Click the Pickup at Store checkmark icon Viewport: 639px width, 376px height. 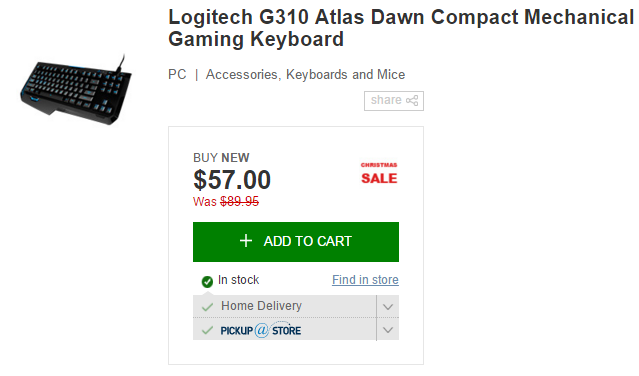pos(207,330)
